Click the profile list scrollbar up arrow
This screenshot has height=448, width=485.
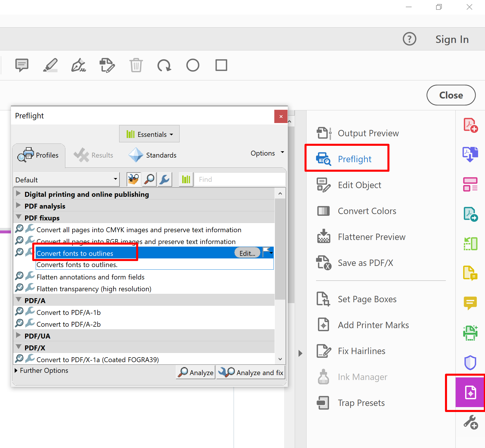(x=280, y=194)
